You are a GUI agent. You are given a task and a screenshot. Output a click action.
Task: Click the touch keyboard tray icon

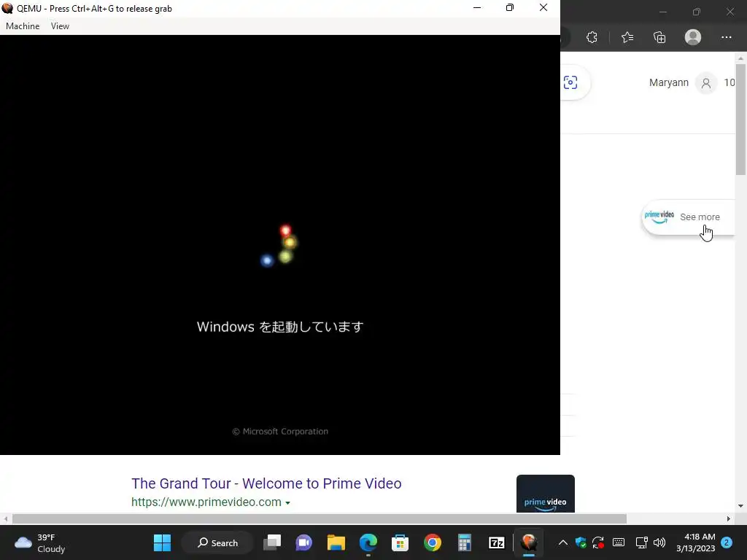(619, 542)
